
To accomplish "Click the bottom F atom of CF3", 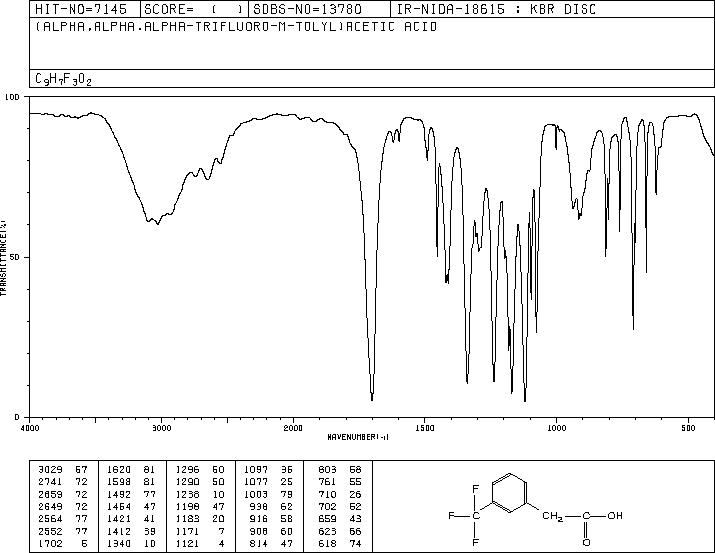I will click(476, 543).
